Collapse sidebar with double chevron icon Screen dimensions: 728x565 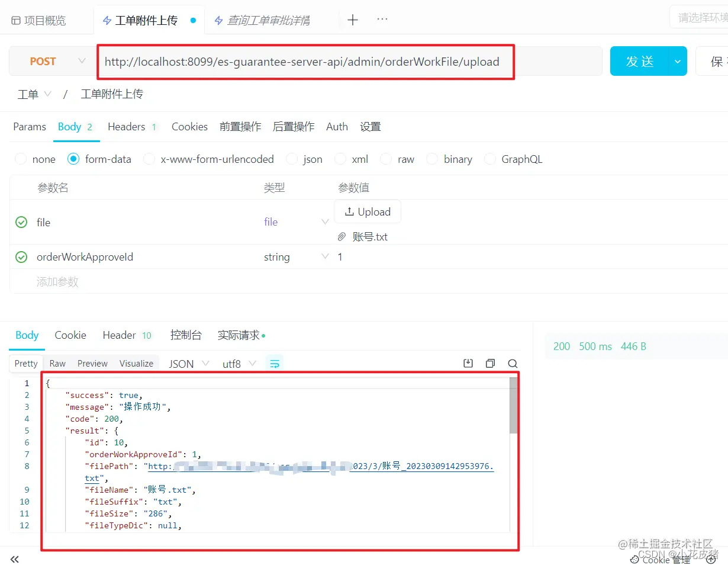(x=15, y=559)
